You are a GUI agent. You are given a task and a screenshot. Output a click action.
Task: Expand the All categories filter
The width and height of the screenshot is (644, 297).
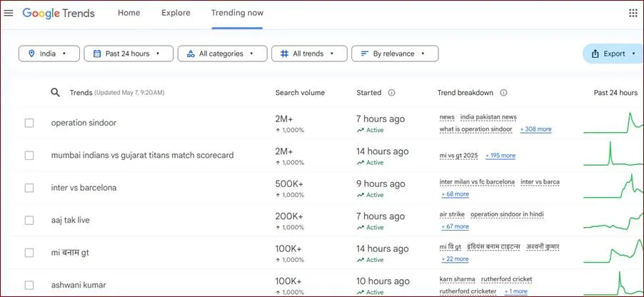point(222,54)
